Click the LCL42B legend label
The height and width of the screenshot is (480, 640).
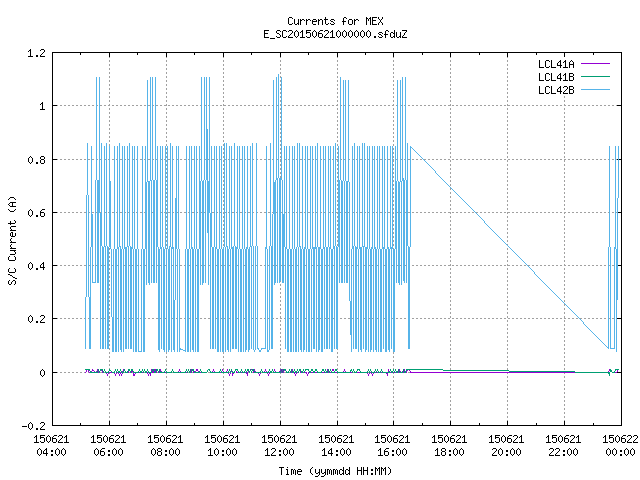(x=556, y=90)
